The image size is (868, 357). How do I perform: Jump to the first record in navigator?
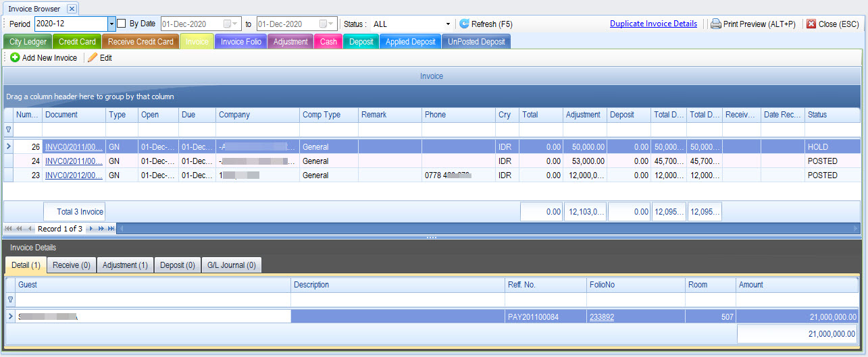coord(9,229)
